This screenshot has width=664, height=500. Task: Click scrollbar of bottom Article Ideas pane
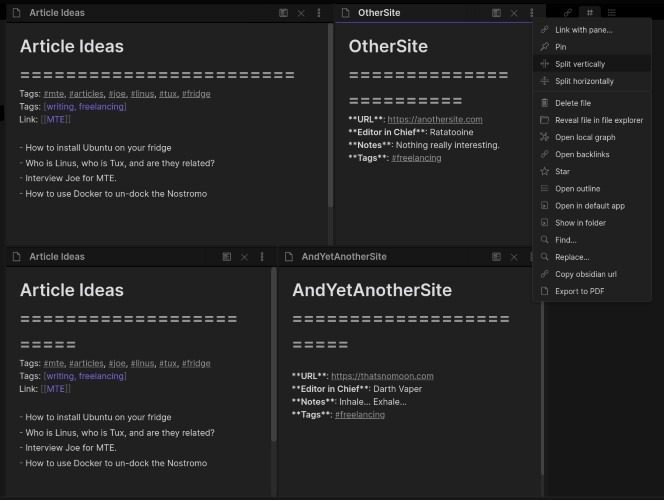click(274, 354)
